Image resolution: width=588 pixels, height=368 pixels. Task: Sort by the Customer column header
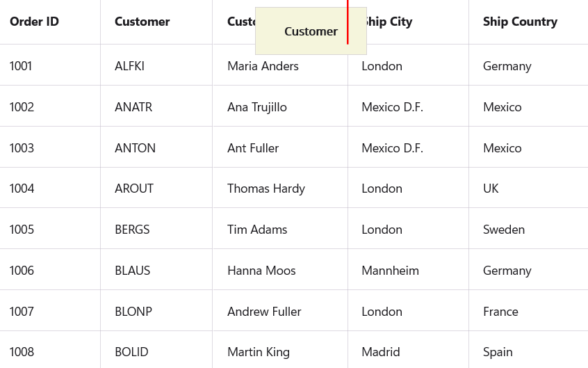pyautogui.click(x=142, y=22)
